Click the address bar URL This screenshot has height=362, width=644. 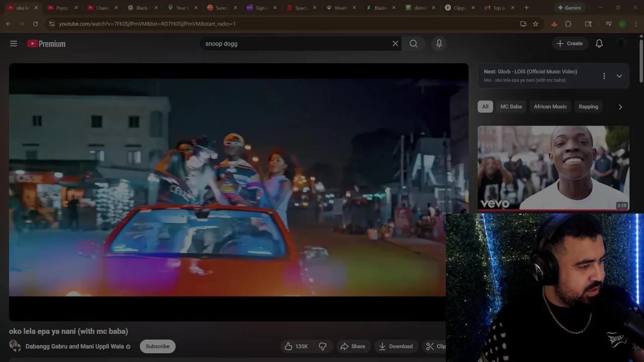[147, 24]
